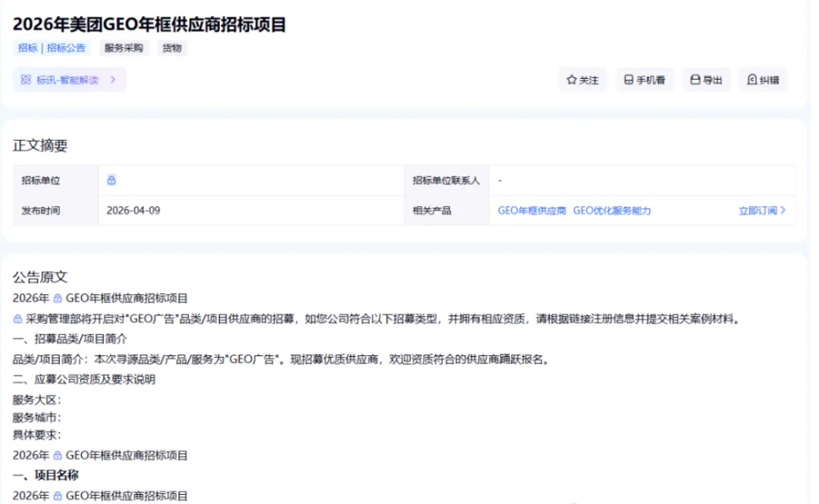Click the 导出 button label

(712, 80)
